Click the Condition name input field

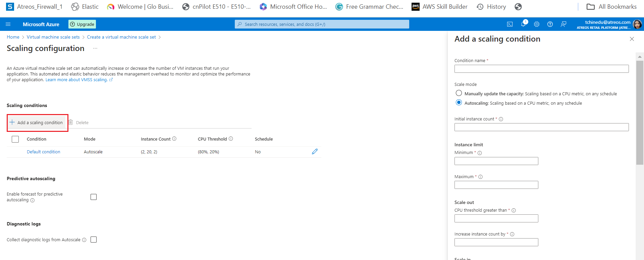tap(541, 69)
